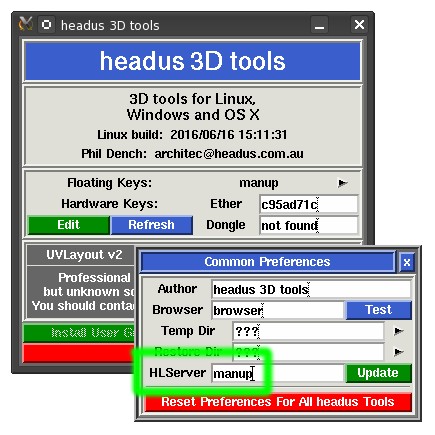Click the Test button beside Browser
Image resolution: width=435 pixels, height=435 pixels.
tap(379, 310)
